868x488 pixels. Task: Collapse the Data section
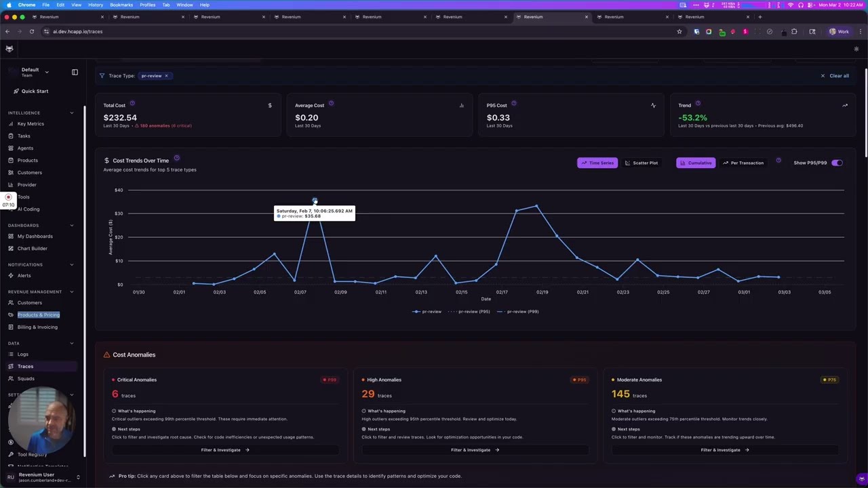pyautogui.click(x=71, y=343)
